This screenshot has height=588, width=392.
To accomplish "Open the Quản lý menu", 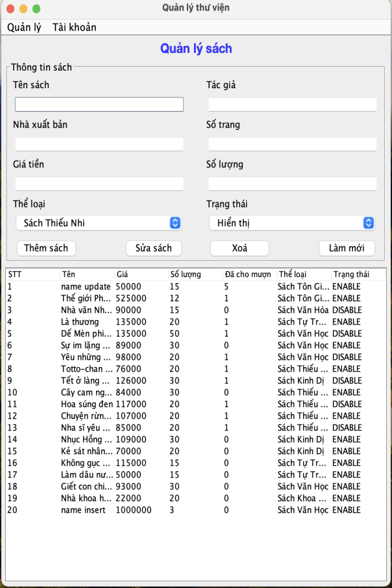I will pos(24,27).
